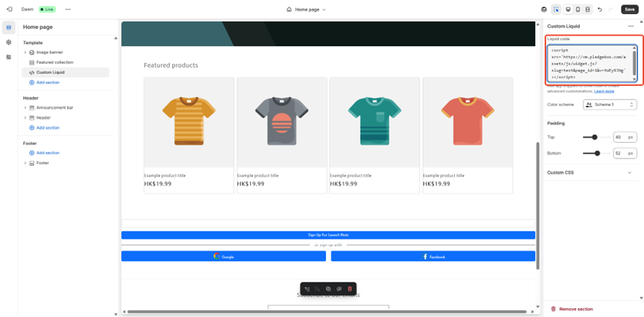The height and width of the screenshot is (317, 644).
Task: Sign up with Google button
Action: pyautogui.click(x=223, y=256)
